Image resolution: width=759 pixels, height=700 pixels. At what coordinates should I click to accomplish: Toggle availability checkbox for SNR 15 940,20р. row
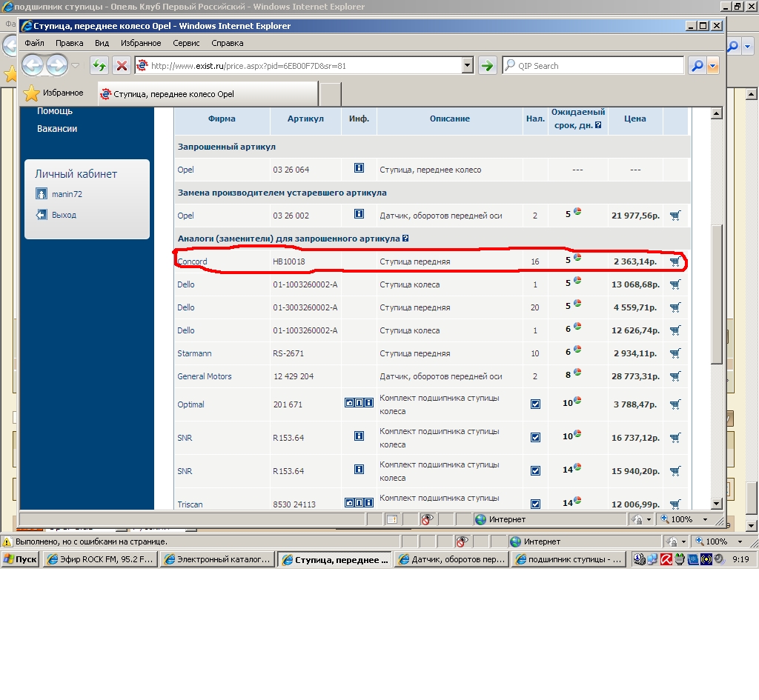535,471
